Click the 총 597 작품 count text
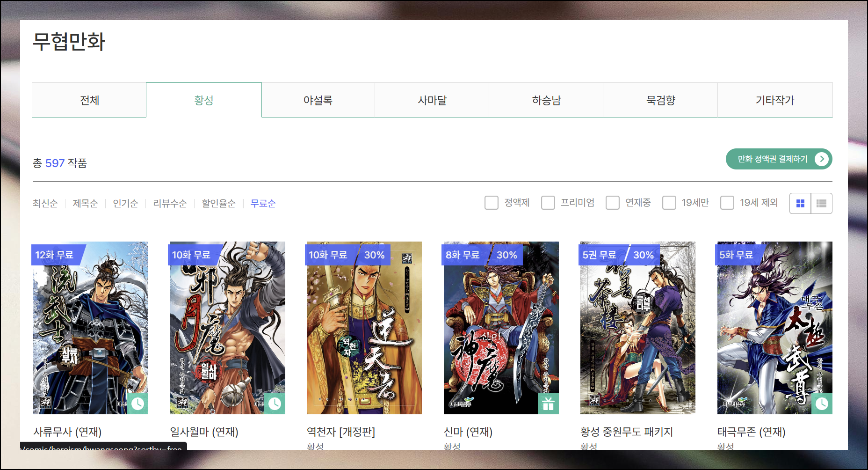 coord(60,163)
